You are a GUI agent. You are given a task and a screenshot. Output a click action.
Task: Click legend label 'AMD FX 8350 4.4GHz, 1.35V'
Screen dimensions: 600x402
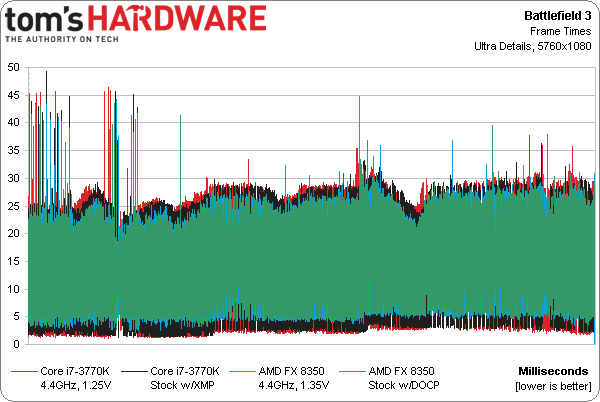coord(293,378)
